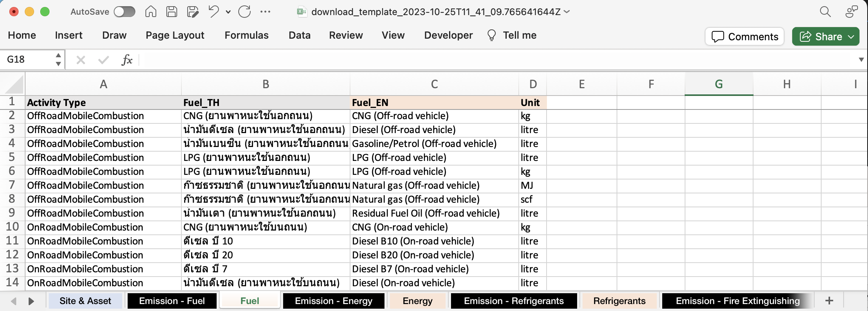
Task: Open the more options ellipsis in toolbar
Action: click(x=265, y=12)
